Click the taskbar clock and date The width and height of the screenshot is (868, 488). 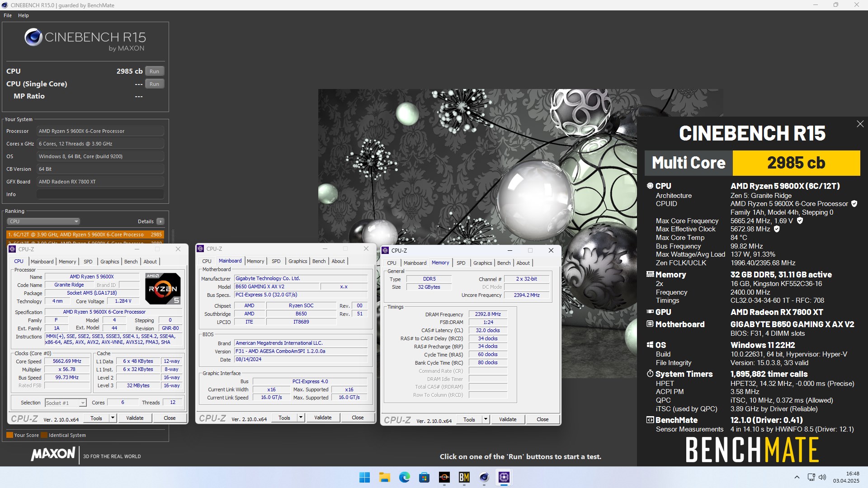[846, 477]
